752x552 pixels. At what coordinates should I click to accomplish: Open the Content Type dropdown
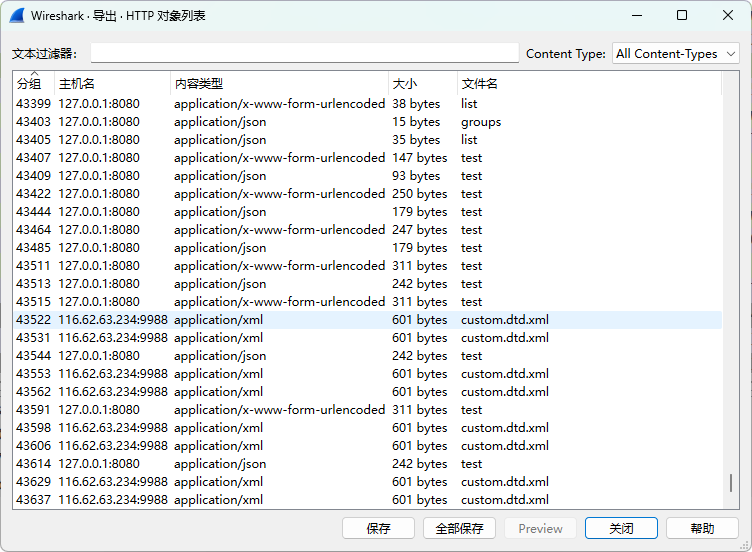point(675,54)
